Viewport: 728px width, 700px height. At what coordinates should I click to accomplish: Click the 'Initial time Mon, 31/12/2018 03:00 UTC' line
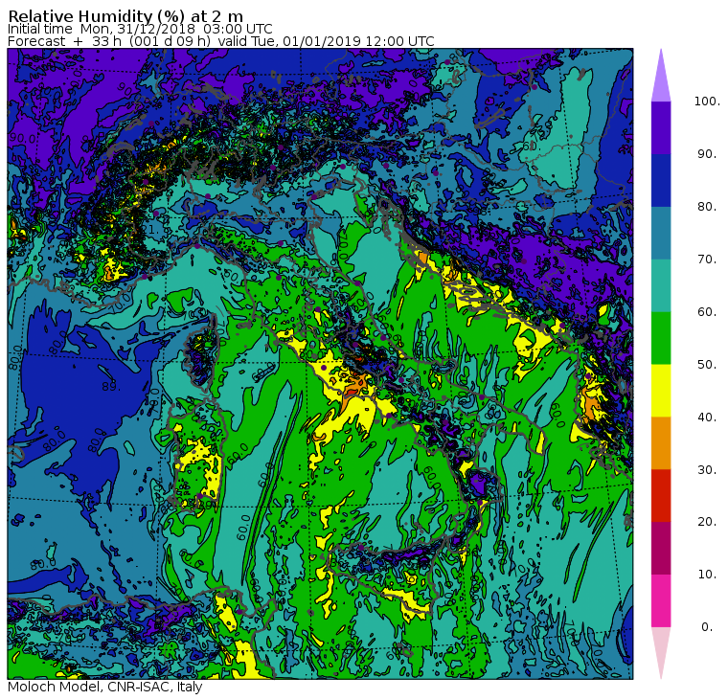(140, 29)
